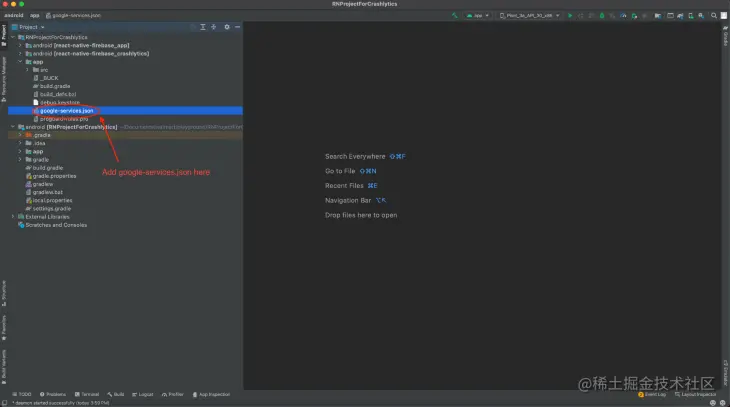
Task: Select the settings.gradle file
Action: click(x=48, y=209)
